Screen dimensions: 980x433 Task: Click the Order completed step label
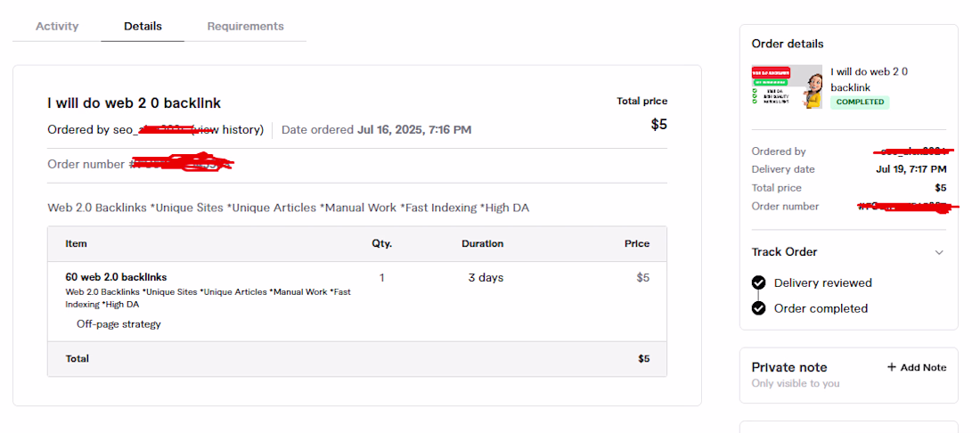[x=821, y=308]
